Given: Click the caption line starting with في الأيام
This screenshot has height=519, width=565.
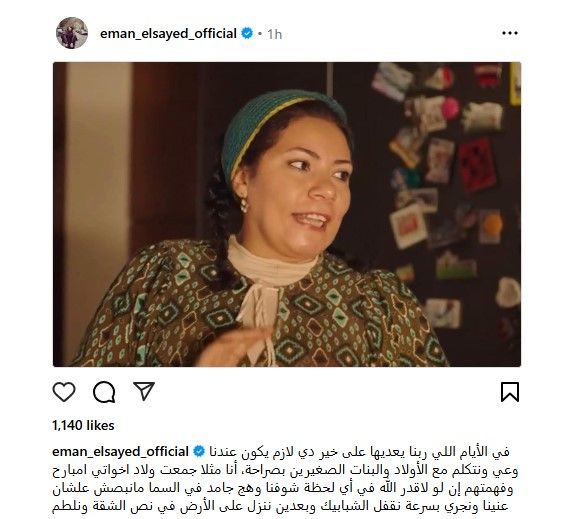Looking at the screenshot, I should [x=359, y=452].
